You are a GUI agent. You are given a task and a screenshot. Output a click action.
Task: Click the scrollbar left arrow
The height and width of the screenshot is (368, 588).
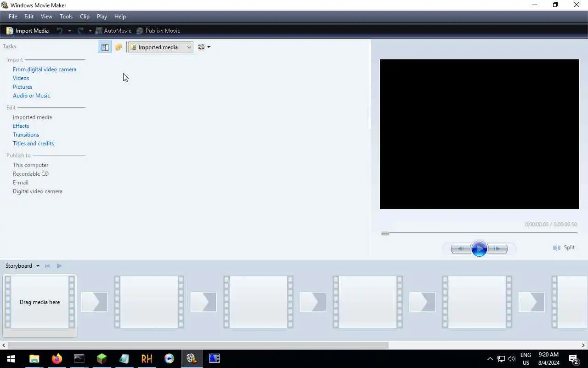point(4,345)
